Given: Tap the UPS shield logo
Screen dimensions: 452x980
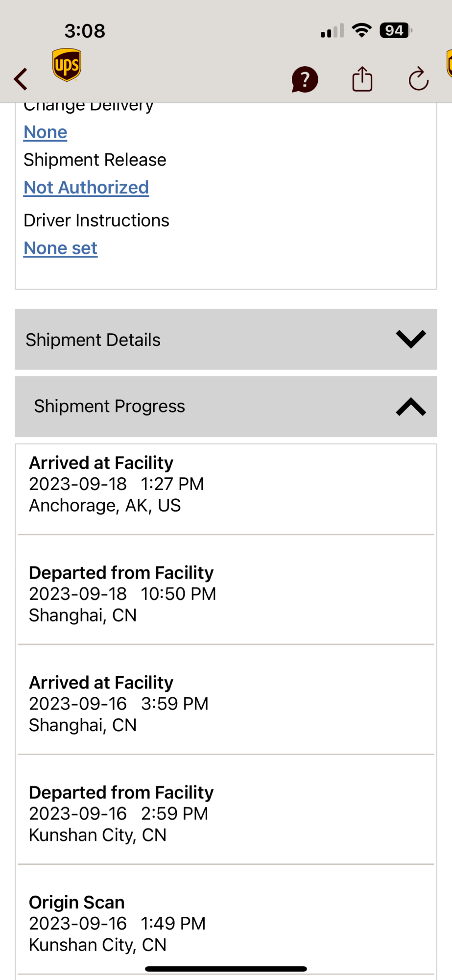Looking at the screenshot, I should (x=67, y=65).
